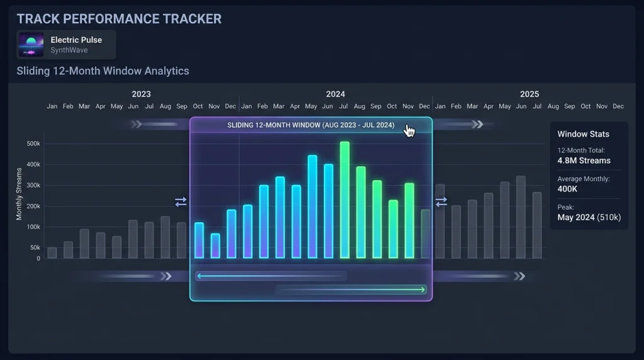644x360 pixels.
Task: Click the Oct label under 2024
Action: tap(392, 106)
